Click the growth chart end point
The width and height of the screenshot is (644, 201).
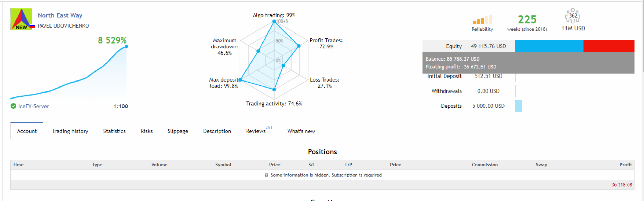pyautogui.click(x=126, y=47)
